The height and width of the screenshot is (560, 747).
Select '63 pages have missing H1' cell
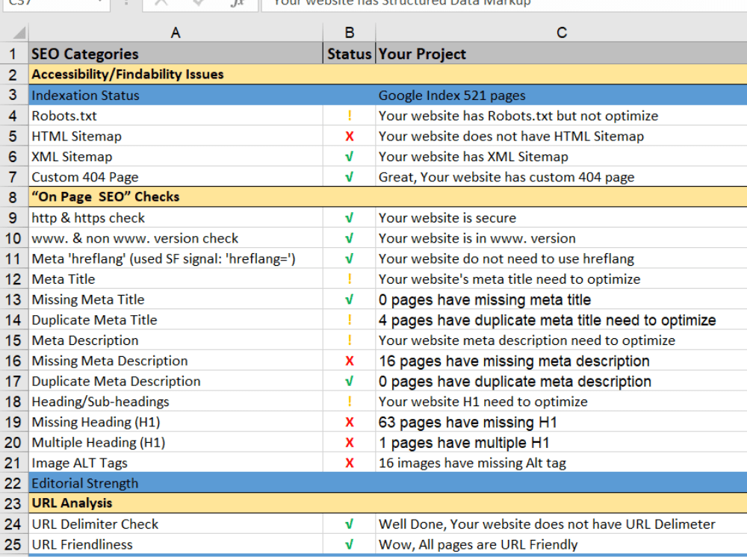click(x=561, y=422)
